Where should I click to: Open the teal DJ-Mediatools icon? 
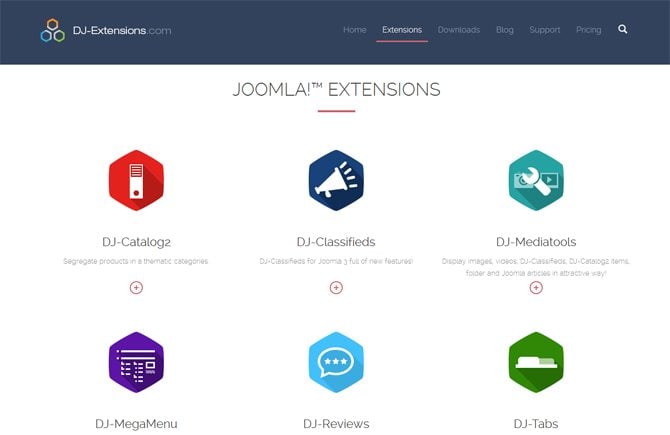click(x=536, y=180)
